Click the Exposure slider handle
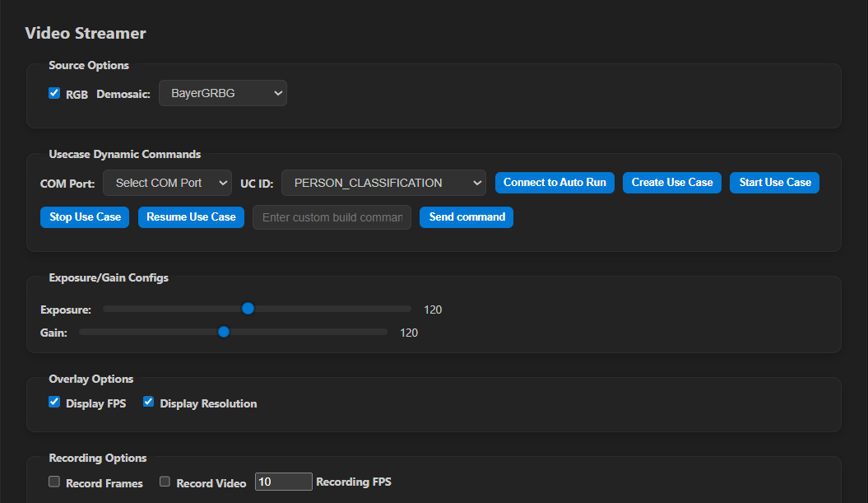 click(x=248, y=309)
